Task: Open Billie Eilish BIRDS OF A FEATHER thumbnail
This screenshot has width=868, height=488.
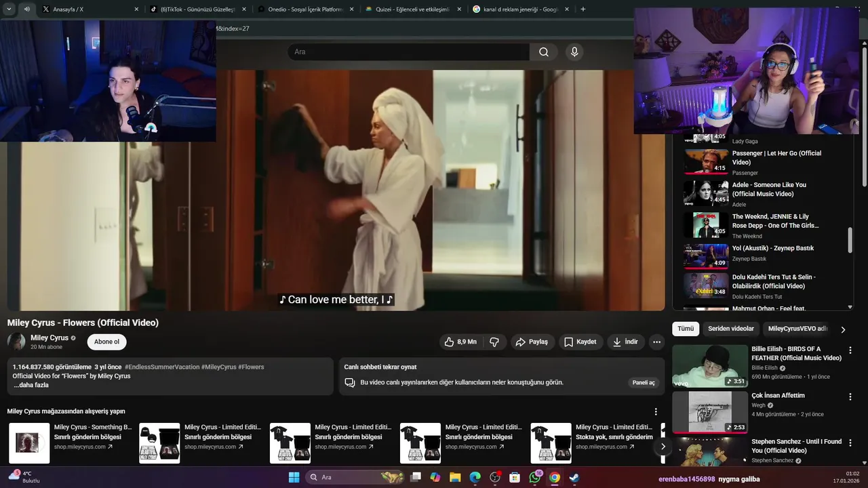Action: [709, 366]
